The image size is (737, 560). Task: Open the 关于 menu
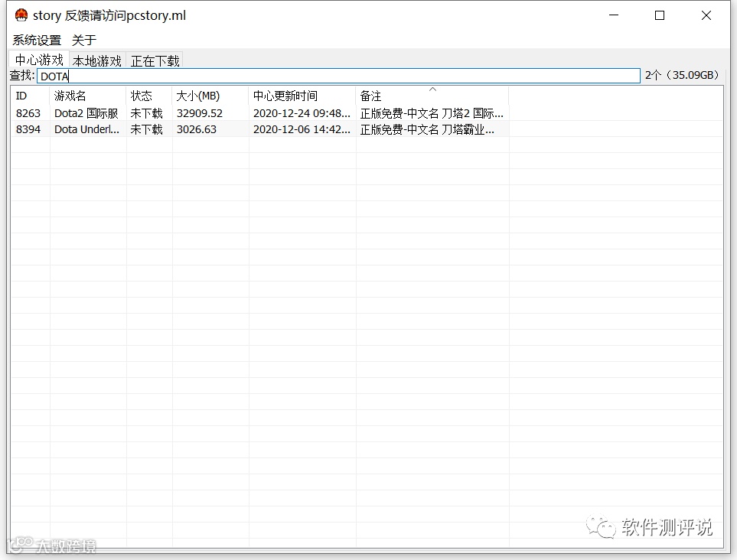(x=84, y=41)
